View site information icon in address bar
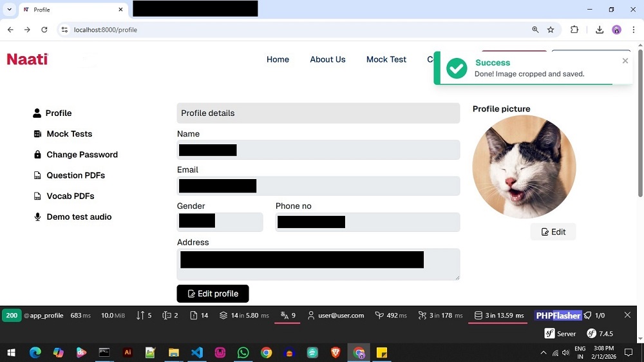Image resolution: width=644 pixels, height=362 pixels. tap(64, 30)
